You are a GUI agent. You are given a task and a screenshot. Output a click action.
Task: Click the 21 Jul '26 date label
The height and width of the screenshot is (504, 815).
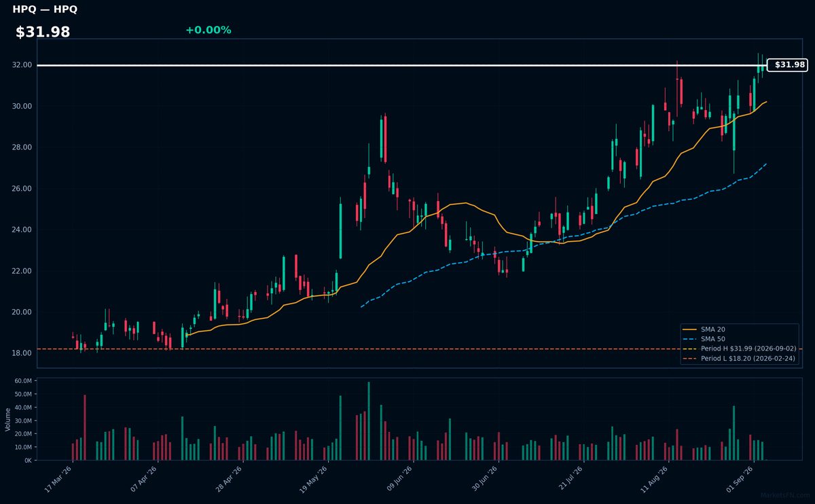pos(569,478)
